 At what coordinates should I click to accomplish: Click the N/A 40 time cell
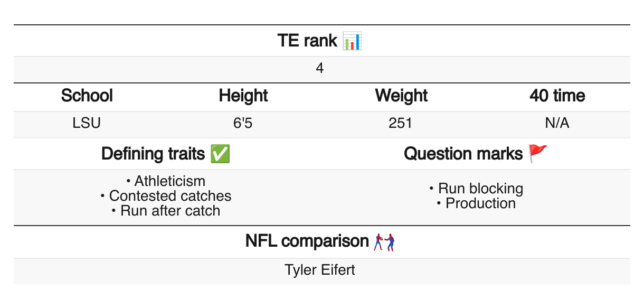pyautogui.click(x=557, y=124)
